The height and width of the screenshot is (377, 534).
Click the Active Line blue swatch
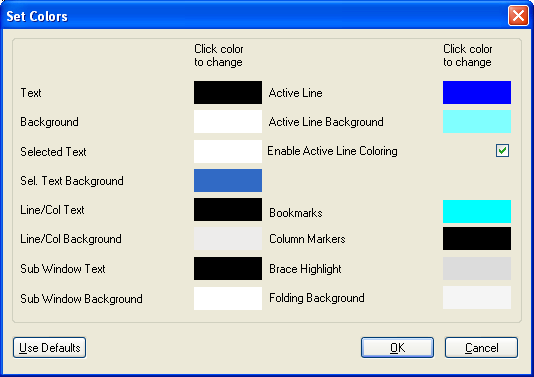tap(477, 92)
